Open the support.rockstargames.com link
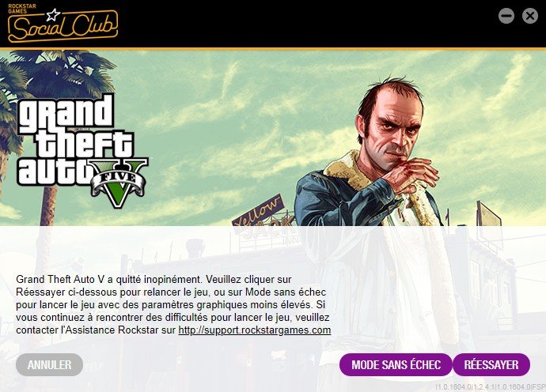This screenshot has width=546, height=392. [x=255, y=330]
